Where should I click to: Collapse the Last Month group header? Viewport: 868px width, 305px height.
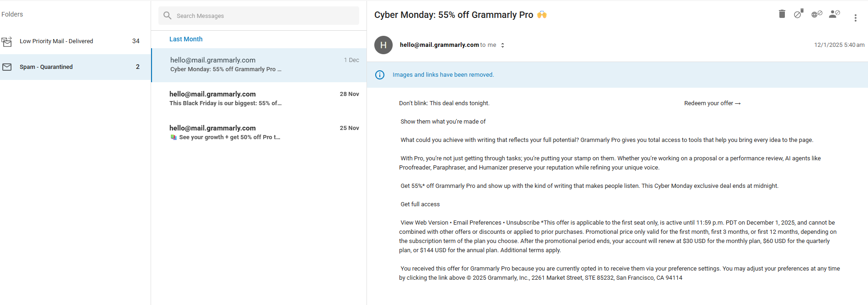click(x=186, y=40)
